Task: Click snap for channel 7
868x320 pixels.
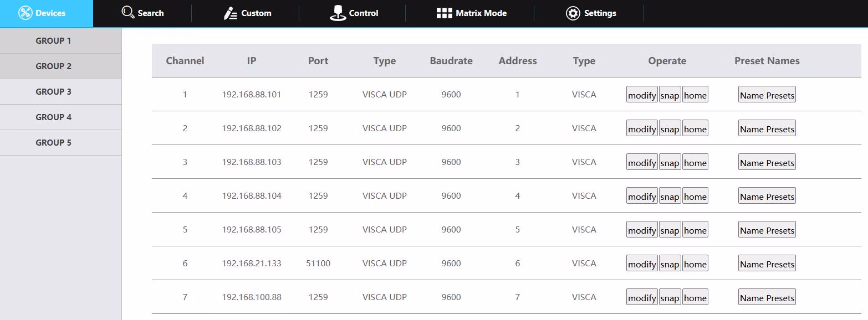Action: (670, 298)
